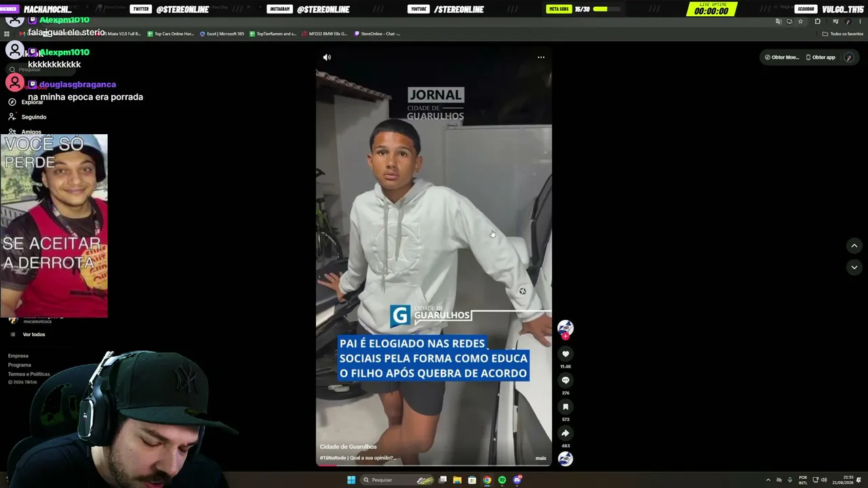Open the Excel | Microsoft 365 bookmark
Viewport: 868px width, 488px height.
(x=222, y=34)
